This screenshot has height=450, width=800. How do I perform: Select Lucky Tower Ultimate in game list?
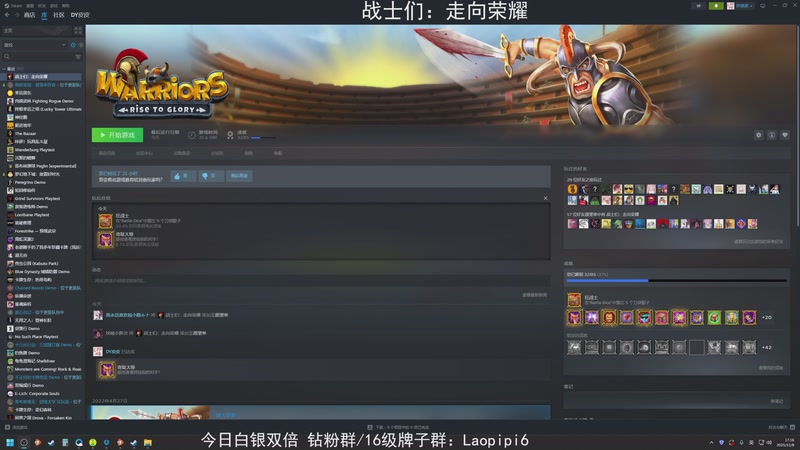(x=42, y=109)
